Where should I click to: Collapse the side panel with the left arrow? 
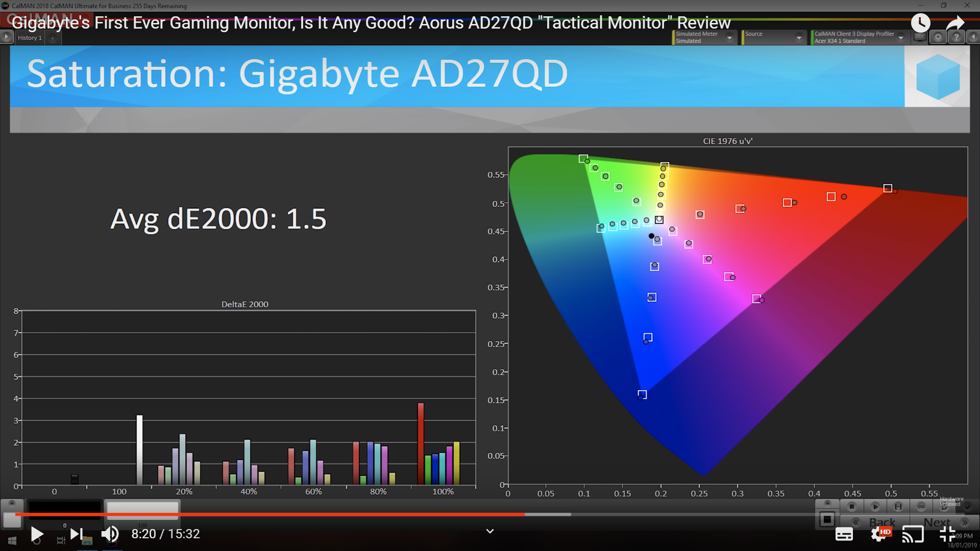coord(973,37)
